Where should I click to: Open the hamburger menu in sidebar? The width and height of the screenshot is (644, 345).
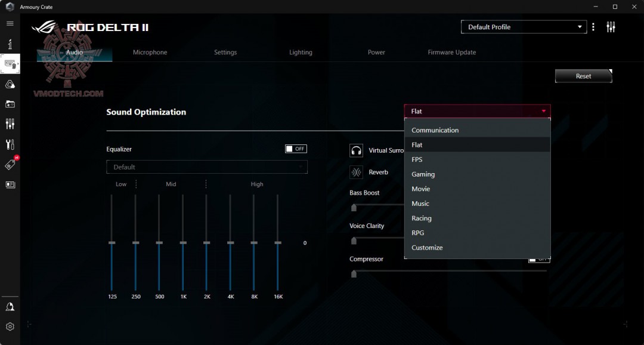(x=10, y=23)
